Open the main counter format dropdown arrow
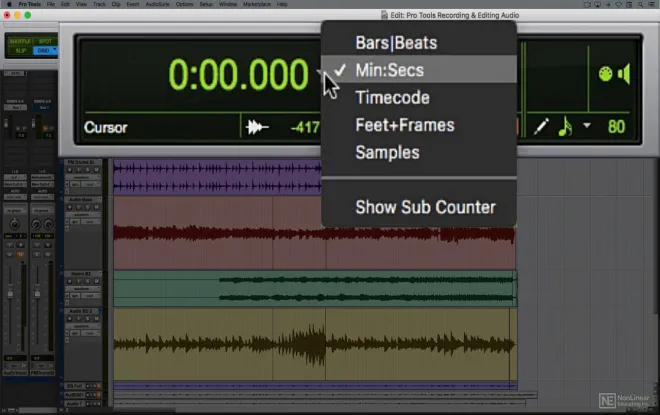 point(319,72)
